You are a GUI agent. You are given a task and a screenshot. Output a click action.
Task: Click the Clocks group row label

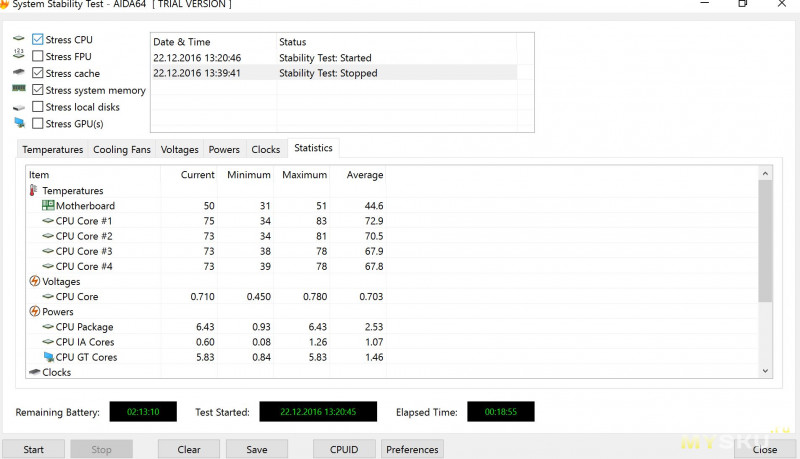[x=57, y=372]
